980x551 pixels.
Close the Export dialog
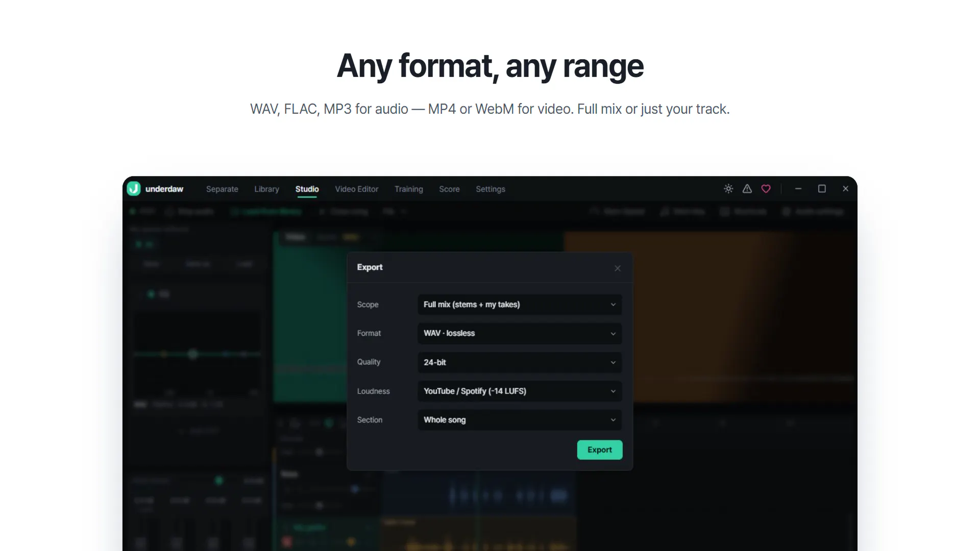pyautogui.click(x=618, y=268)
